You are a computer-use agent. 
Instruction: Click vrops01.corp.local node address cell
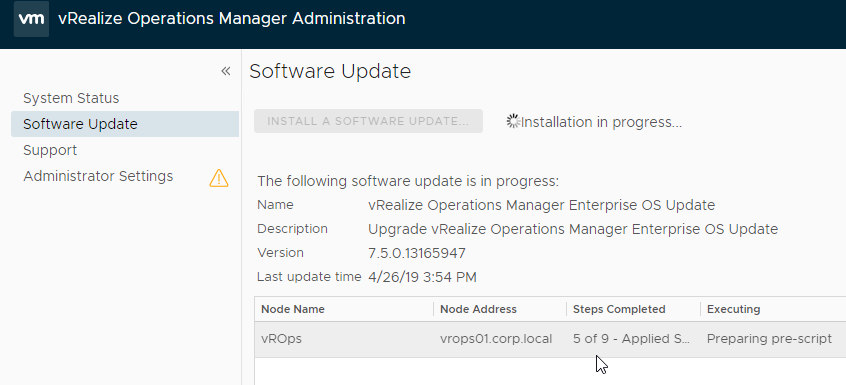(496, 339)
